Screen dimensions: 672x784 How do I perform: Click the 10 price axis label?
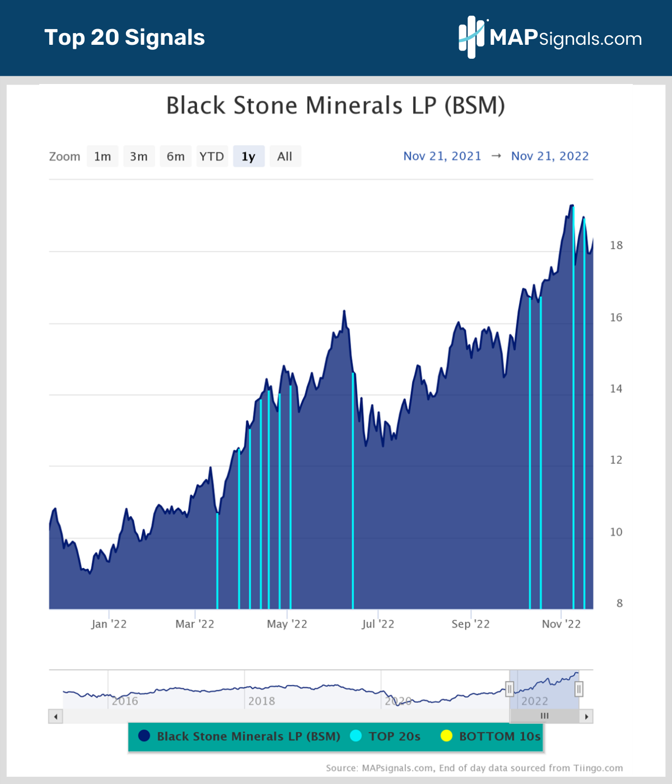pyautogui.click(x=616, y=532)
